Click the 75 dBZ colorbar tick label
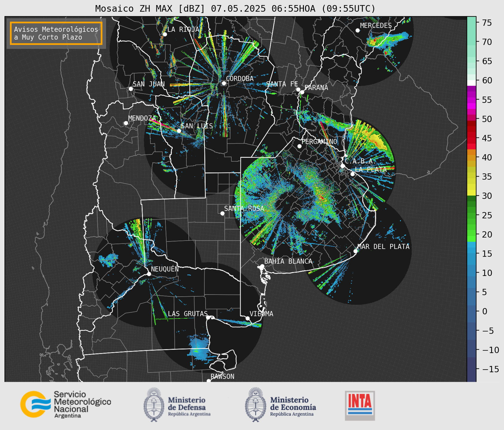 click(x=487, y=23)
